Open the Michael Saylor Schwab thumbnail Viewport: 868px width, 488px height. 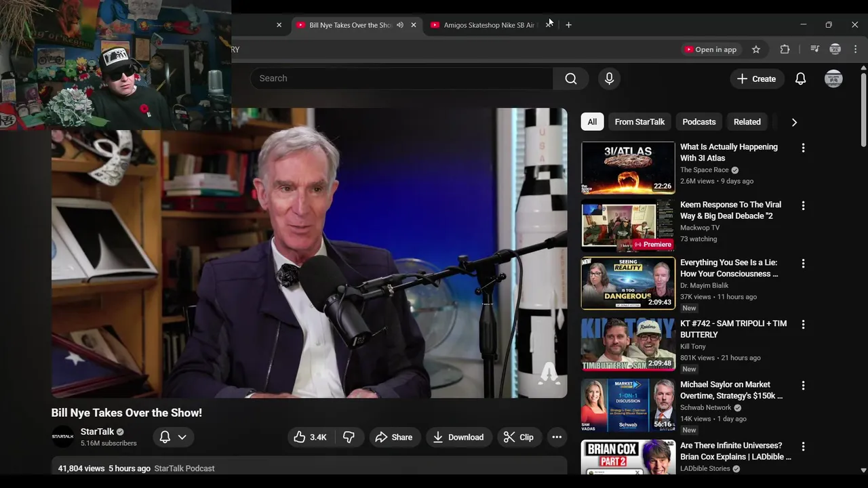628,405
